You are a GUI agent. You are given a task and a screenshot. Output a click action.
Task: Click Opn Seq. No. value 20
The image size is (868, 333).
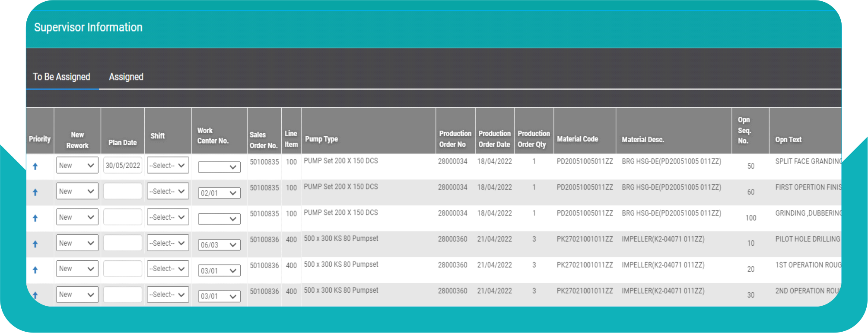tap(751, 269)
